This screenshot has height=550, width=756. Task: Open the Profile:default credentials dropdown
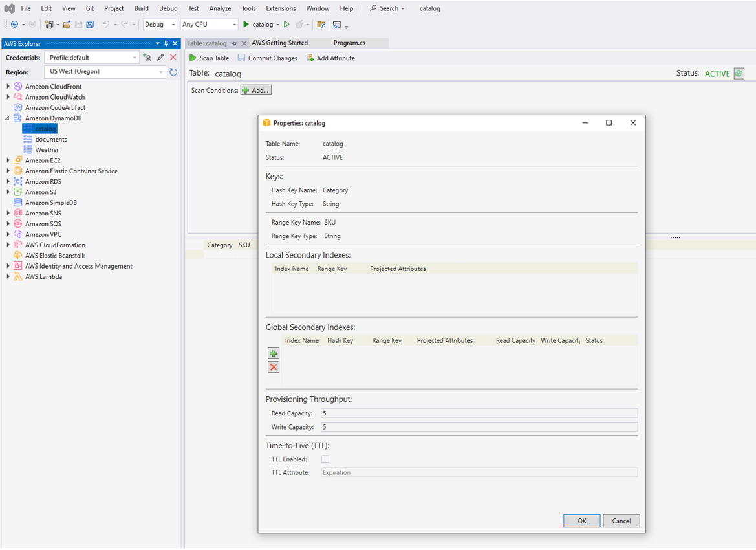tap(135, 57)
